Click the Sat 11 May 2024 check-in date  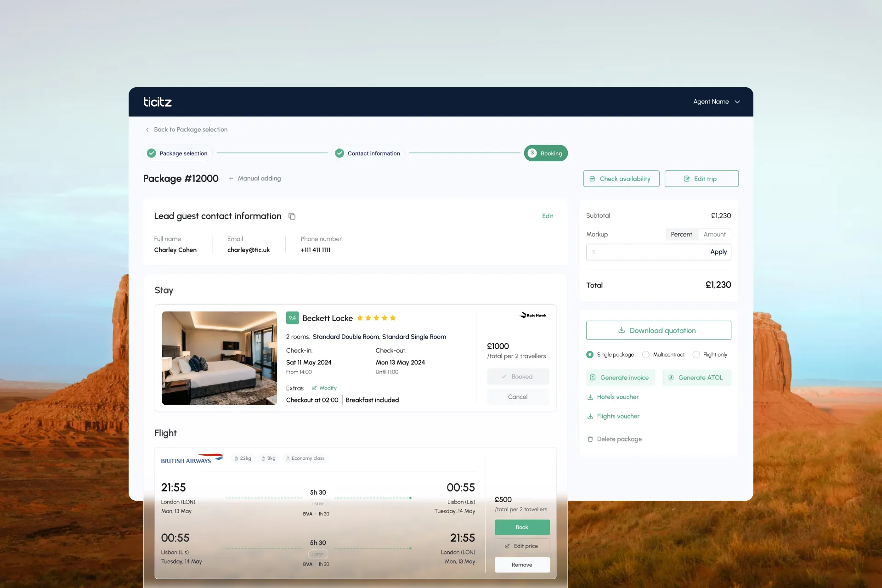(x=309, y=362)
